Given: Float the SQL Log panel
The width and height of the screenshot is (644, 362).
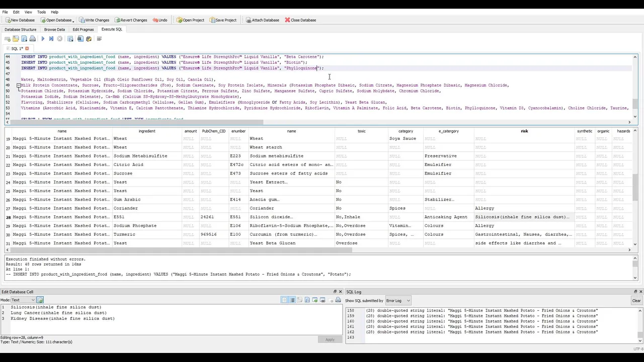Looking at the screenshot, I should (636, 292).
